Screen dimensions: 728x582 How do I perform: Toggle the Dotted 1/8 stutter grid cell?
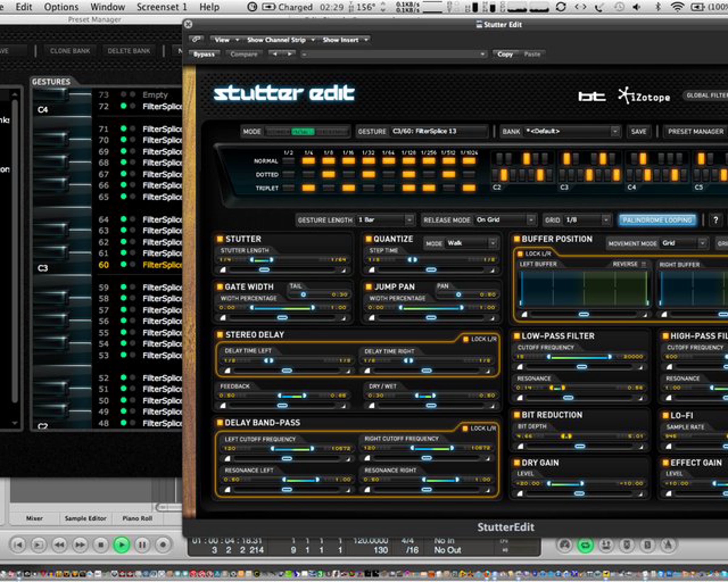tap(329, 174)
